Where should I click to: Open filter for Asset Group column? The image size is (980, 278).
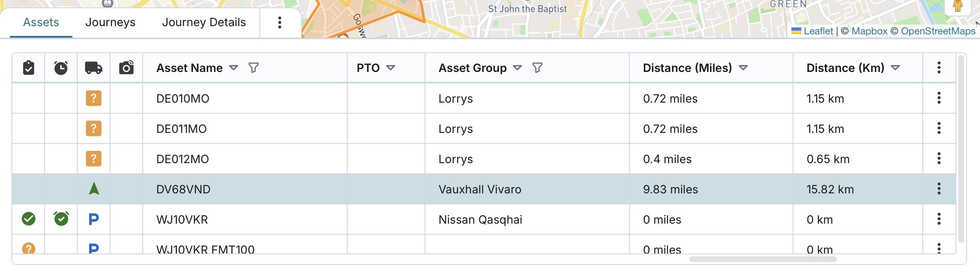pyautogui.click(x=537, y=68)
